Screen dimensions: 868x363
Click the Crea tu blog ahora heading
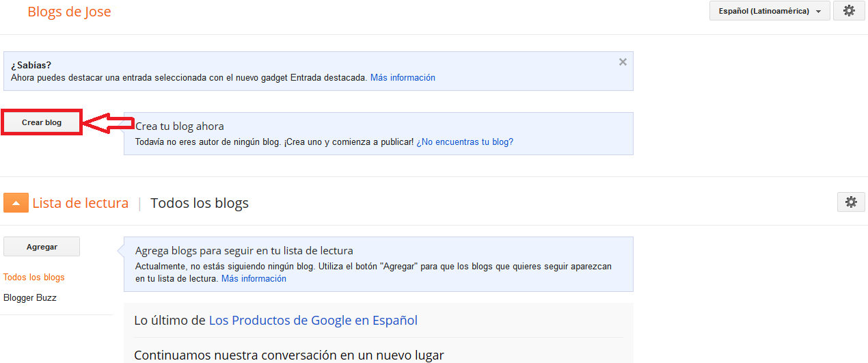click(180, 126)
